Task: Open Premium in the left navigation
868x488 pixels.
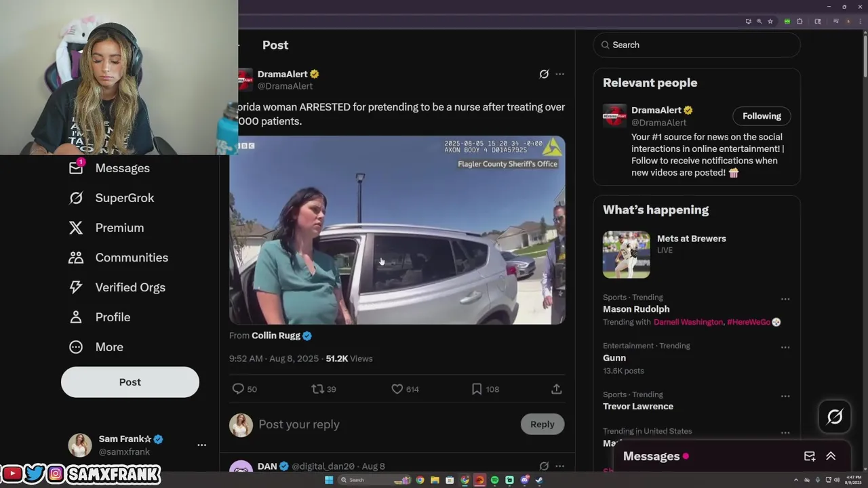Action: pos(106,228)
